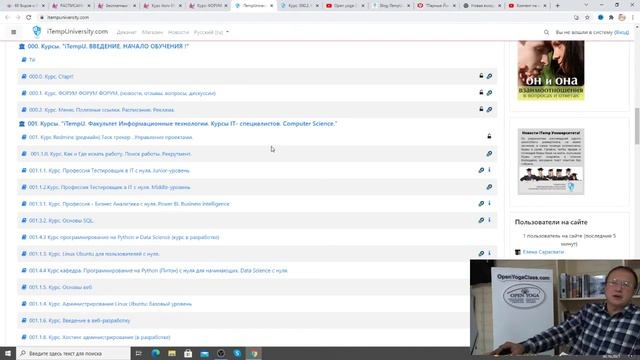Click key icon on 001.3.1 Power BI row
Image resolution: width=640 pixels, height=360 pixels.
point(481,204)
